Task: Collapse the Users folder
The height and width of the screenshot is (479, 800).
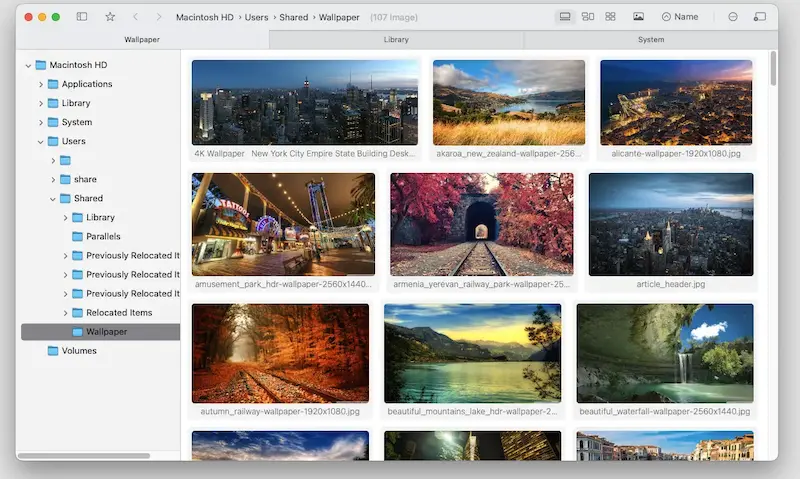Action: [41, 141]
